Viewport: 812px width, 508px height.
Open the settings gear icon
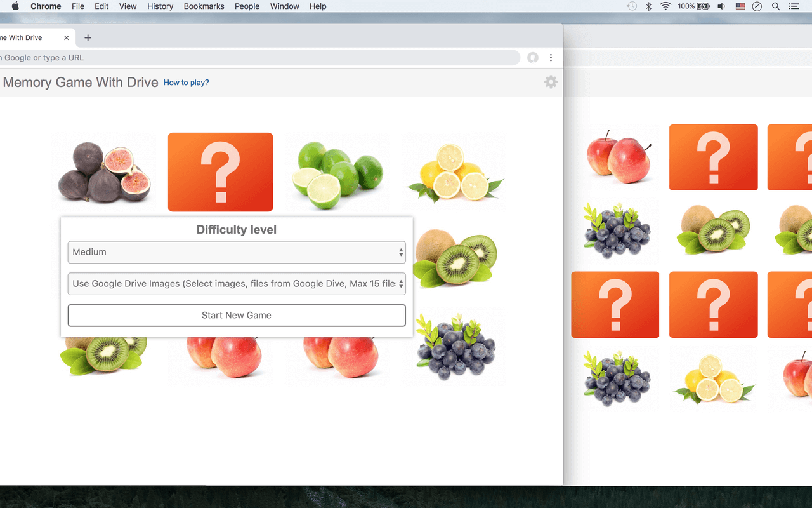[551, 82]
